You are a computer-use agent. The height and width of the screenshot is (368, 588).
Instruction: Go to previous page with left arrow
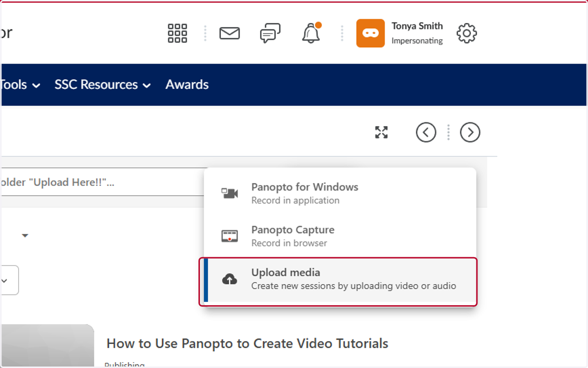pos(426,132)
